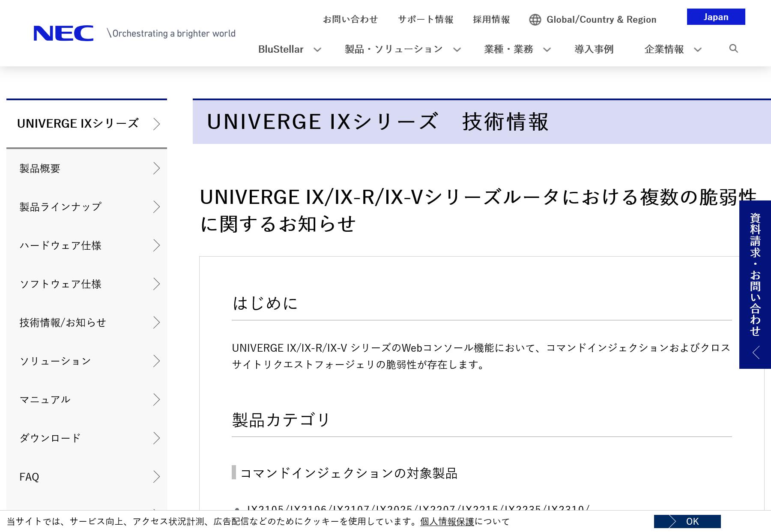771x532 pixels.
Task: Open 製品ラインナップ in the sidebar
Action: click(87, 207)
